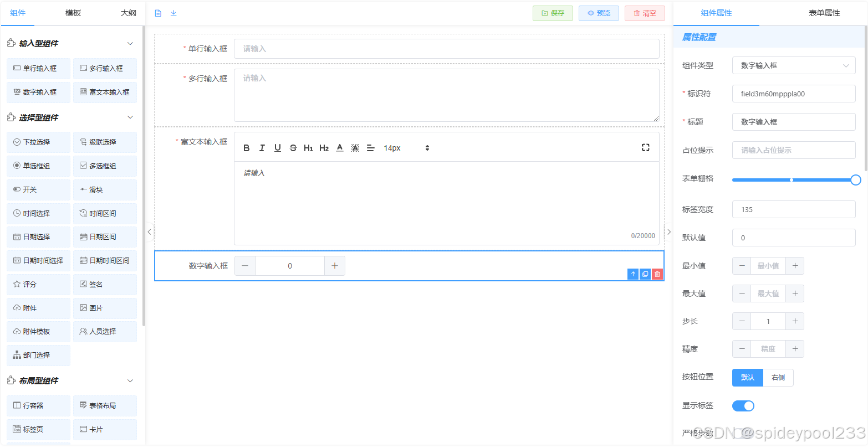Open the 组件类型 dropdown
The height and width of the screenshot is (448, 868).
pos(794,65)
